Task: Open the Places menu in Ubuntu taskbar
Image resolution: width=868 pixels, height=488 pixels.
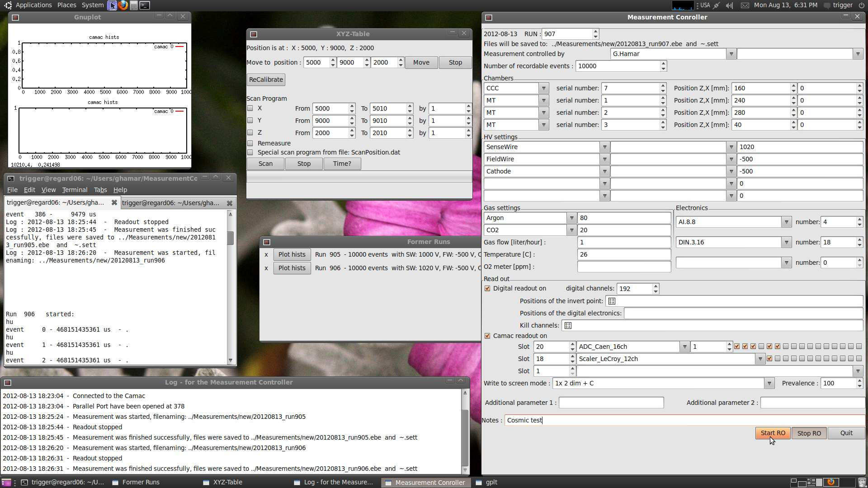Action: pyautogui.click(x=66, y=5)
